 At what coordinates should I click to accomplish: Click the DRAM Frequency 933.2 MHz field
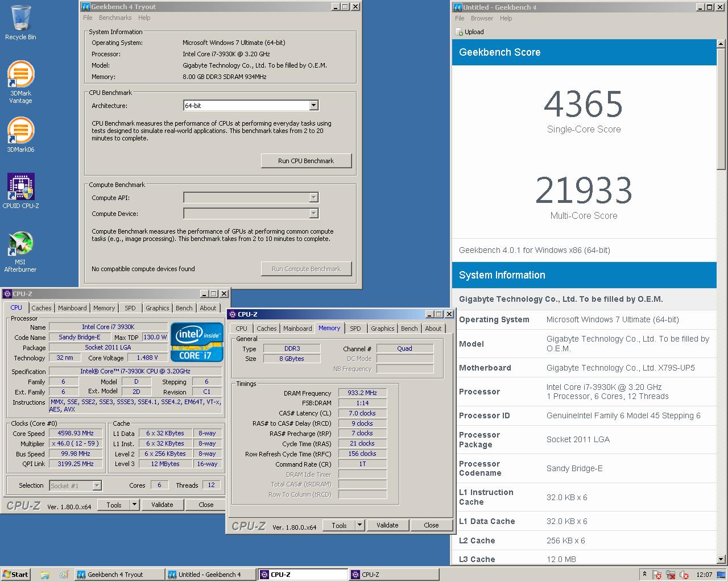point(362,393)
